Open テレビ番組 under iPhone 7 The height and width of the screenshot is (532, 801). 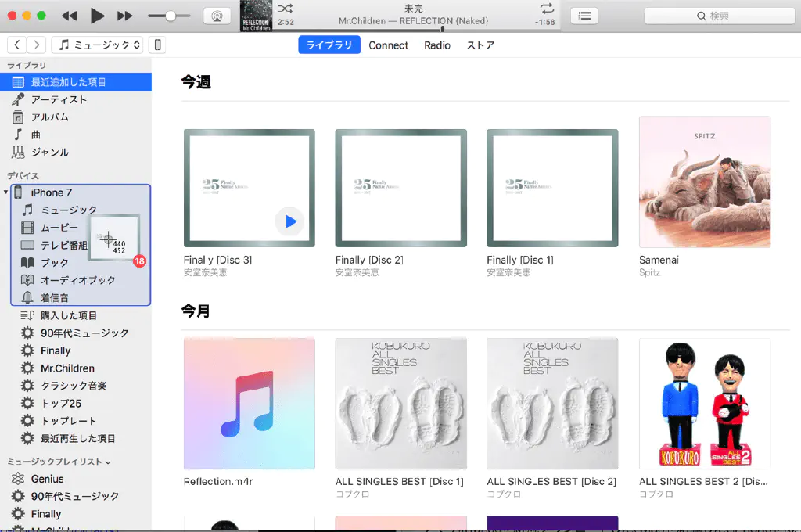81,246
